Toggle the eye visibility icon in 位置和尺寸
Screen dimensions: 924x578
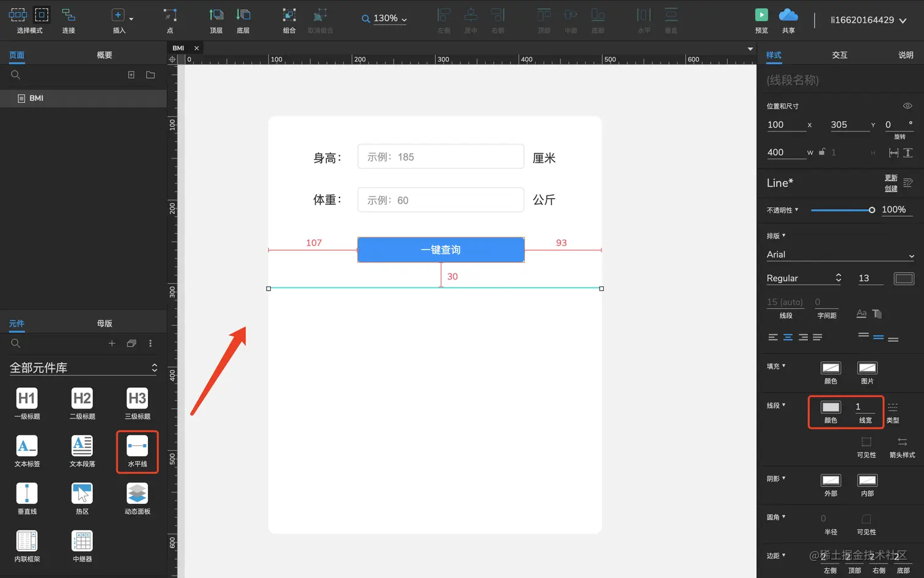tap(908, 106)
